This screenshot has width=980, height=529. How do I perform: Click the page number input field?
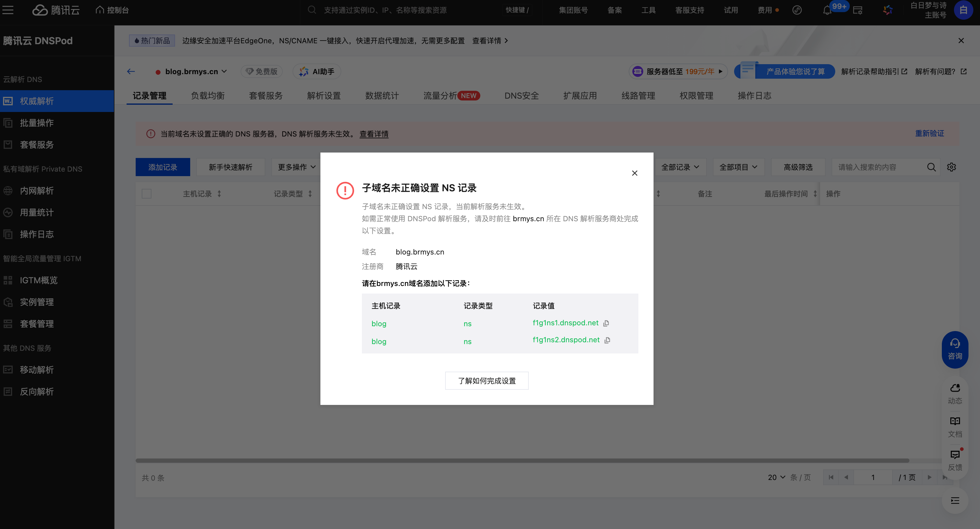(x=873, y=477)
